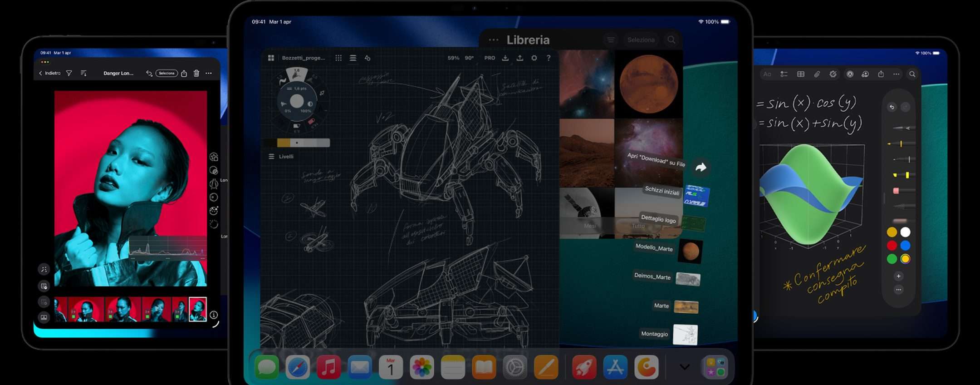Toggle the markup pen tool in Notes toolbar
The image size is (980, 385).
[x=850, y=74]
